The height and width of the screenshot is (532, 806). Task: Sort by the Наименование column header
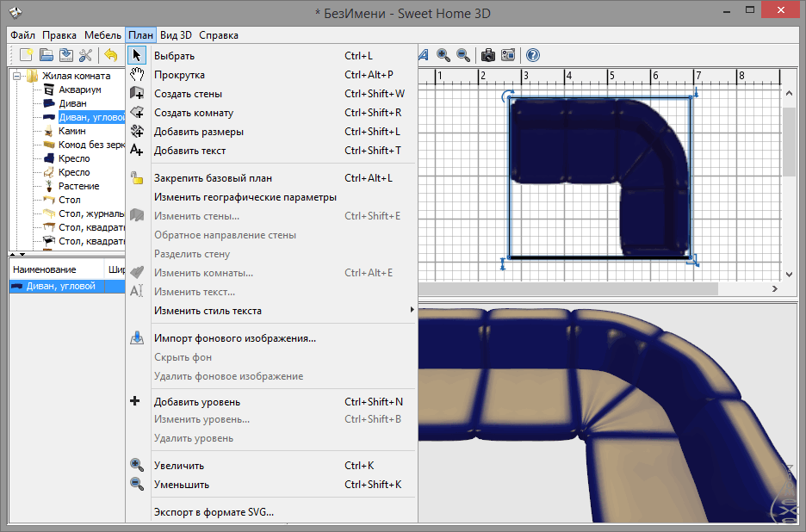[x=57, y=269]
